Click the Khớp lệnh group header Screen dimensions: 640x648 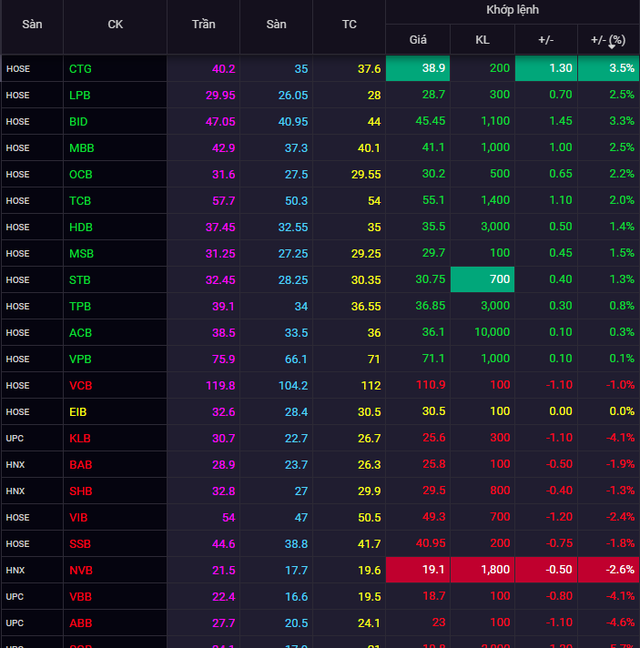point(512,10)
